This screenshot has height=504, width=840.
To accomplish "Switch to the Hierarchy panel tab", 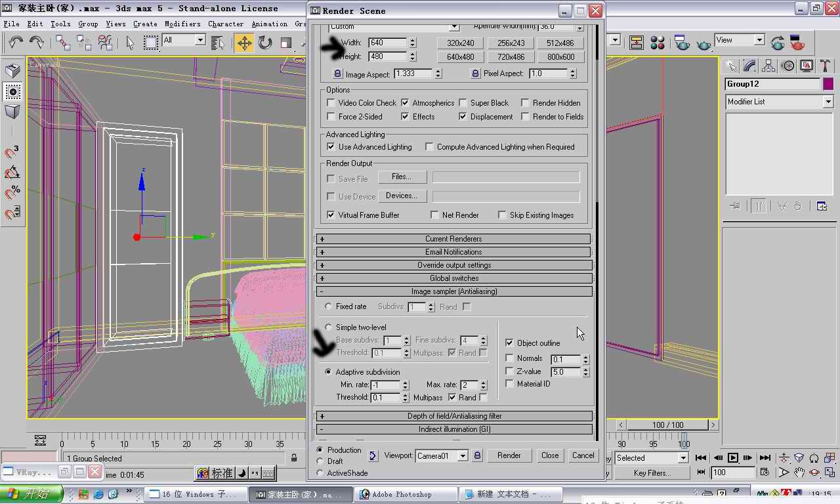I will click(768, 66).
